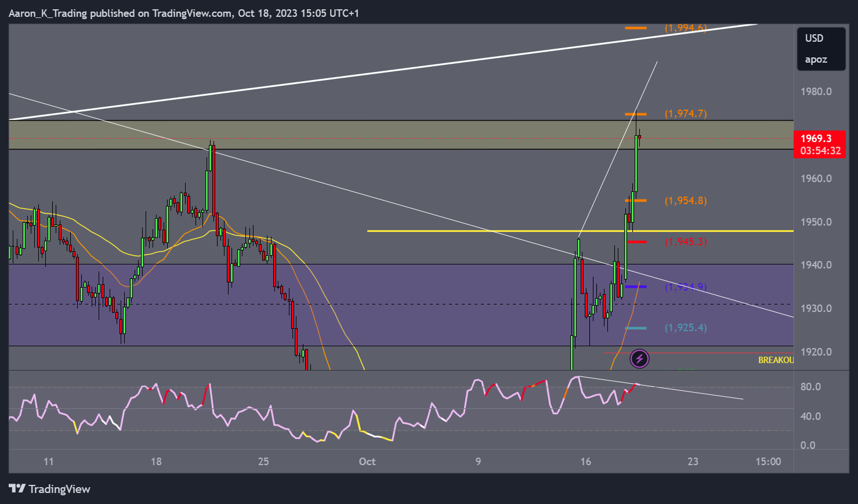858x504 pixels.
Task: Click the 0.0 indicator axis value
Action: (808, 445)
